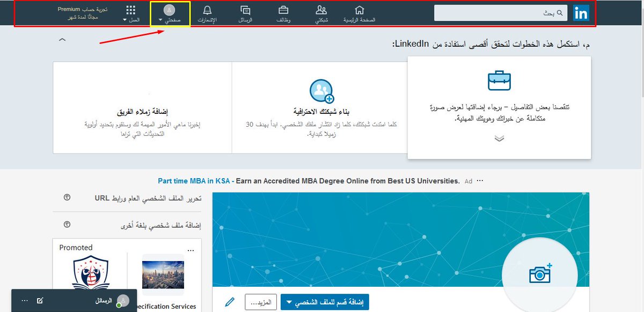Screen dimensions: 644x312
Task: Click المزيد... more button
Action: (x=260, y=302)
